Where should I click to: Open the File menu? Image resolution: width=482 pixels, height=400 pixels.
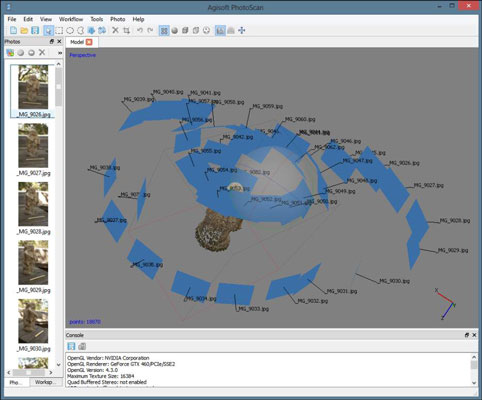pos(12,19)
